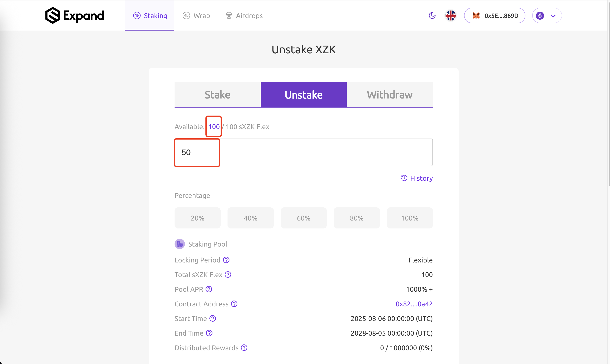Open the Ethereum network dropdown
This screenshot has width=610, height=364.
[547, 15]
